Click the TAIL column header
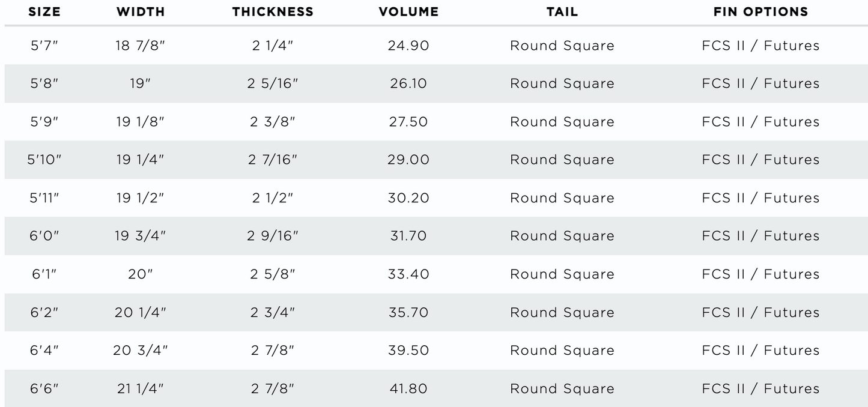This screenshot has width=868, height=407. click(562, 11)
